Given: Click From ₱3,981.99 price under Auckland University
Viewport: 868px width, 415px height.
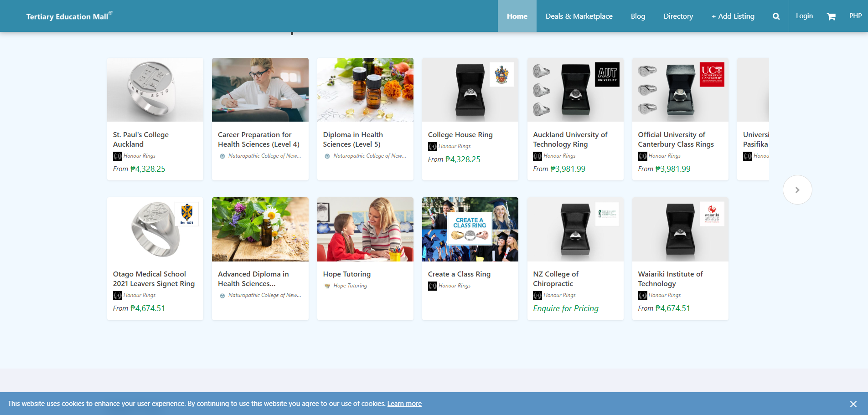Looking at the screenshot, I should click(559, 169).
